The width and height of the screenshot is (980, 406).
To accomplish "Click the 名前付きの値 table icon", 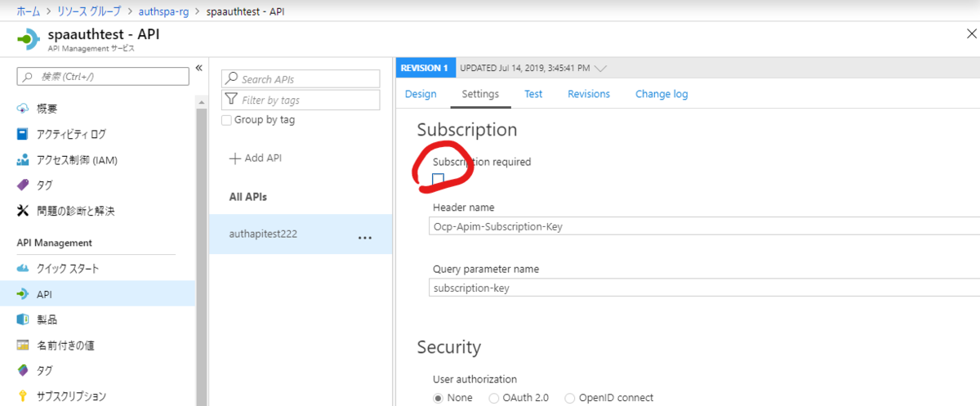I will pyautogui.click(x=24, y=345).
